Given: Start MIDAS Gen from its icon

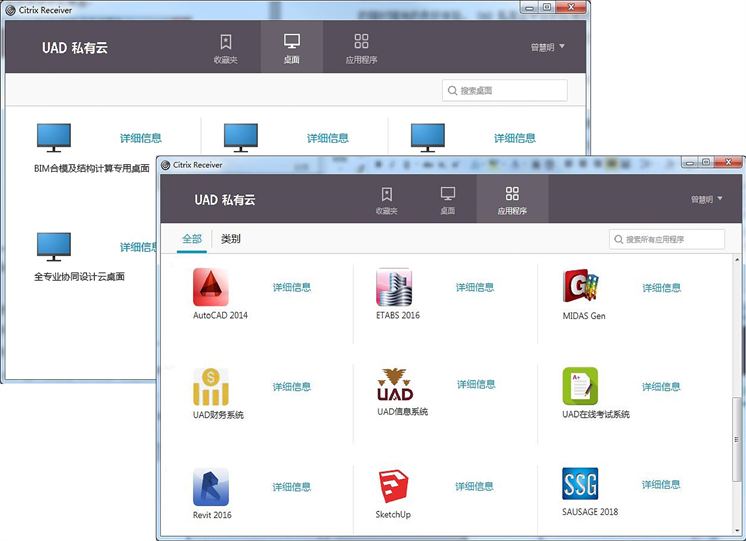Looking at the screenshot, I should tap(581, 288).
